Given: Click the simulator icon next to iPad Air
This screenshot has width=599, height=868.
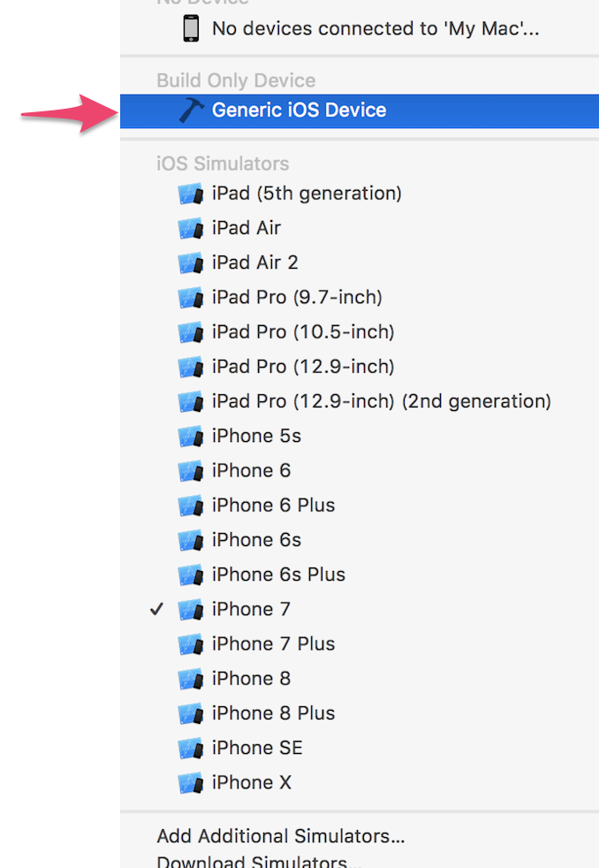Looking at the screenshot, I should pos(192,228).
